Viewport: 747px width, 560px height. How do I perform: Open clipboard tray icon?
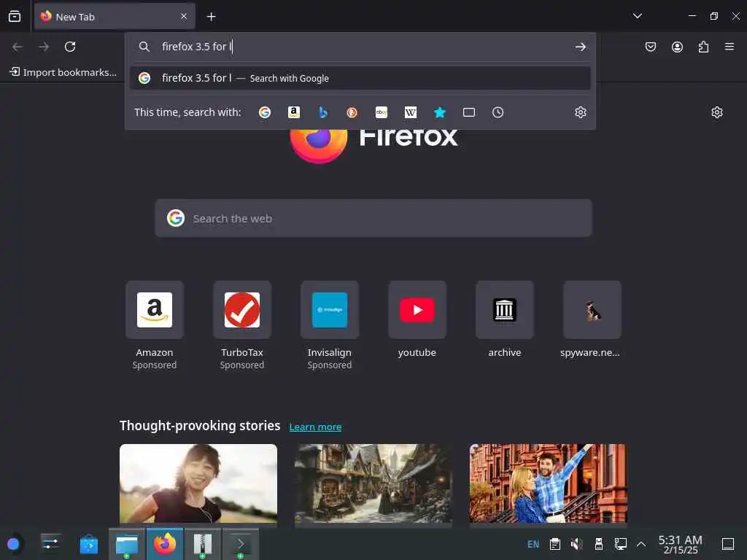pos(555,544)
